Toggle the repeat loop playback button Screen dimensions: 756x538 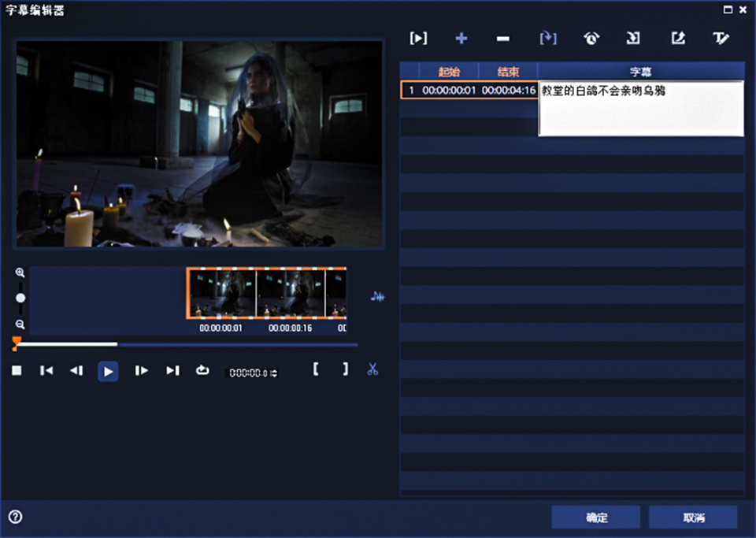[x=202, y=370]
